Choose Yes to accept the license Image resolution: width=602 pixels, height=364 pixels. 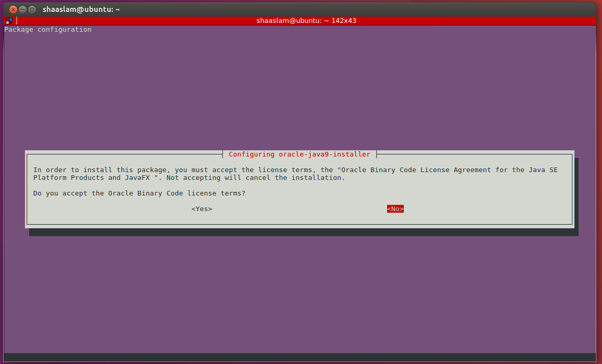pyautogui.click(x=201, y=209)
